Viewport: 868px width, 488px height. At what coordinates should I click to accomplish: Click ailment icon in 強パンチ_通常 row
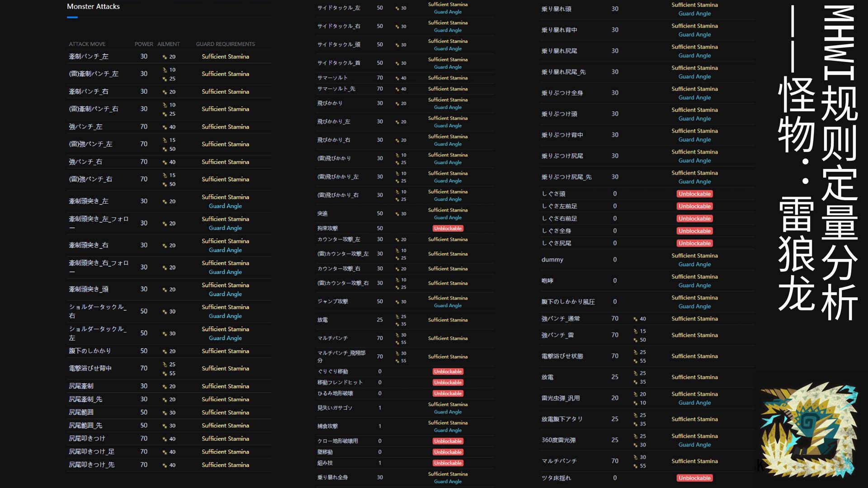tap(636, 319)
